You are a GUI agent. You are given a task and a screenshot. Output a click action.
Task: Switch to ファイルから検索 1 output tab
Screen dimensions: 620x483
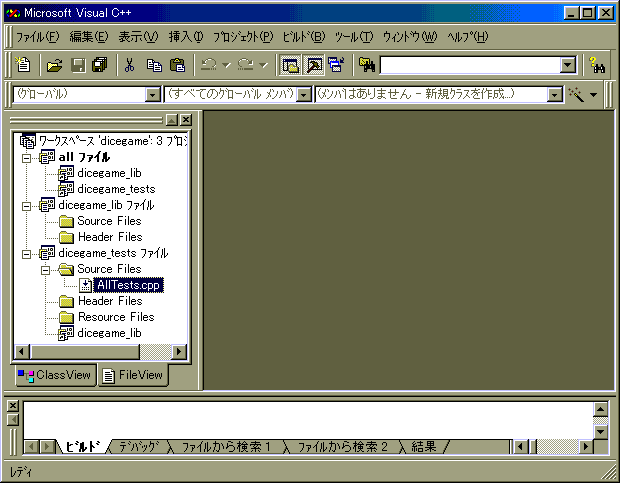[x=226, y=447]
